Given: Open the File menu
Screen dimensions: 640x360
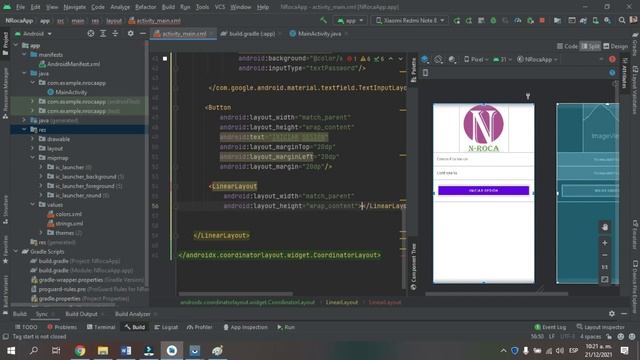Looking at the screenshot, I should (x=20, y=7).
